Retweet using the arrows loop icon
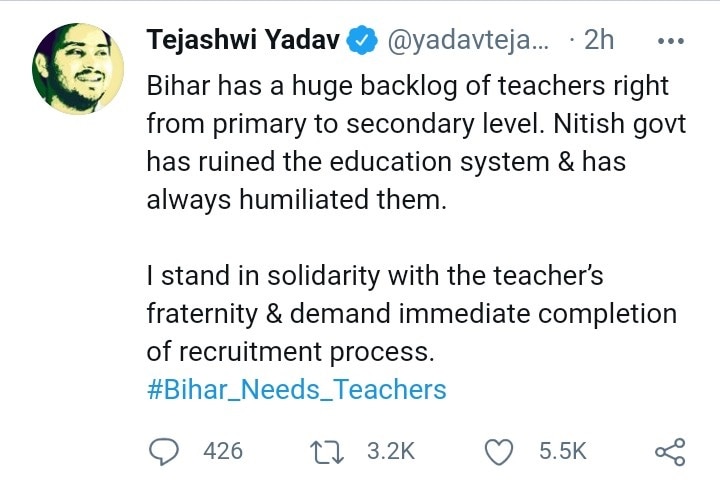Screen dimensions: 720x491 point(327,451)
